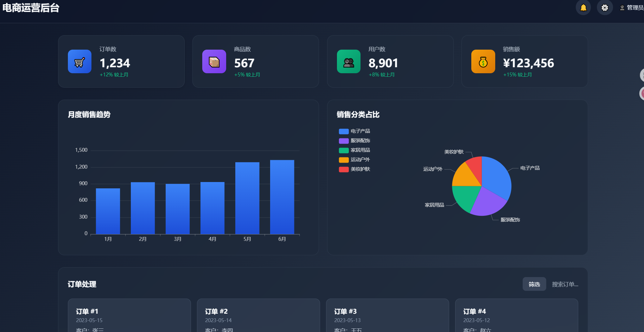Select the 订单 #3 card
Image resolution: width=644 pixels, height=332 pixels.
(387, 315)
